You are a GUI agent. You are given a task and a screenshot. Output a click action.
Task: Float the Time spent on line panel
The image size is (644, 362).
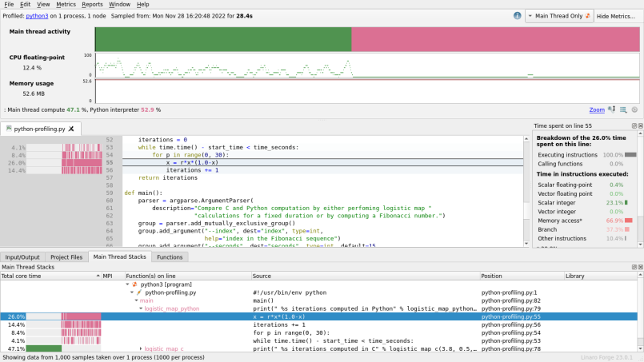[x=634, y=126]
